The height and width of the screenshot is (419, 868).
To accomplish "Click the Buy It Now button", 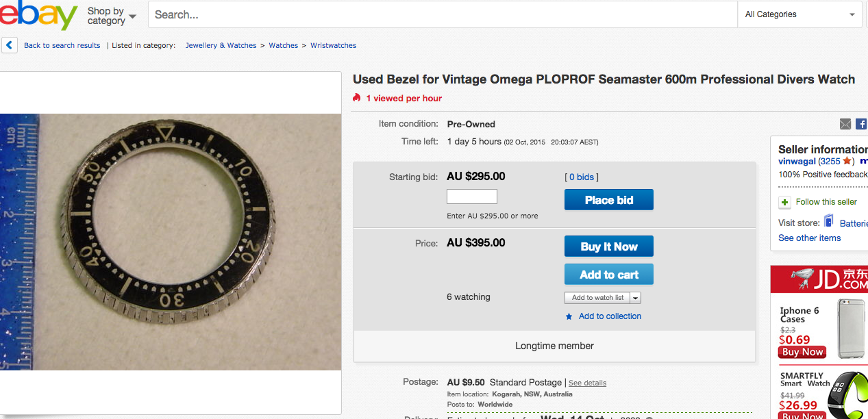I will 608,246.
